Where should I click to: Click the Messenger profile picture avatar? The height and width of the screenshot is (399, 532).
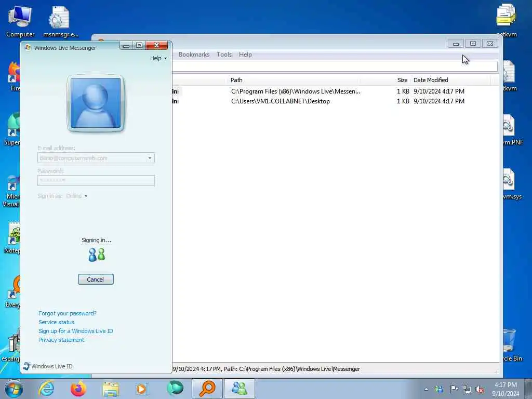(96, 103)
